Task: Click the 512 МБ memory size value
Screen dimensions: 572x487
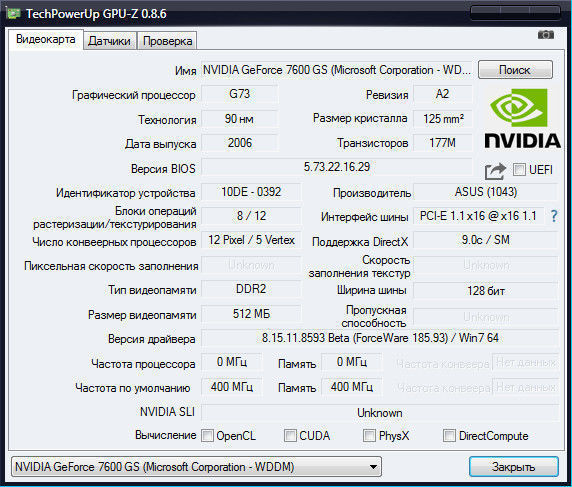Action: pyautogui.click(x=251, y=314)
